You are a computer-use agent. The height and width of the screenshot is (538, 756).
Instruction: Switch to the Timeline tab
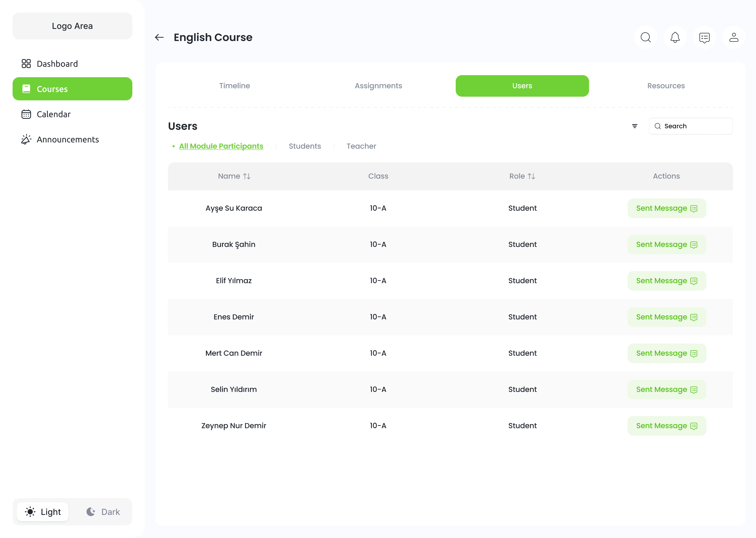(234, 86)
